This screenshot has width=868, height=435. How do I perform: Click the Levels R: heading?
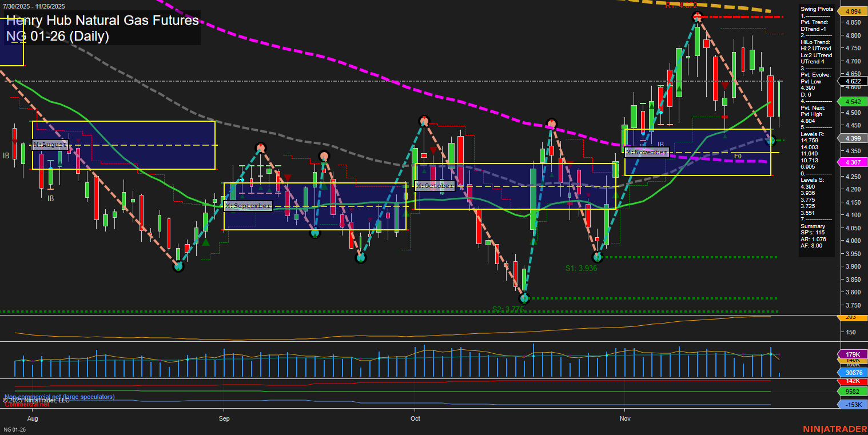(x=813, y=134)
